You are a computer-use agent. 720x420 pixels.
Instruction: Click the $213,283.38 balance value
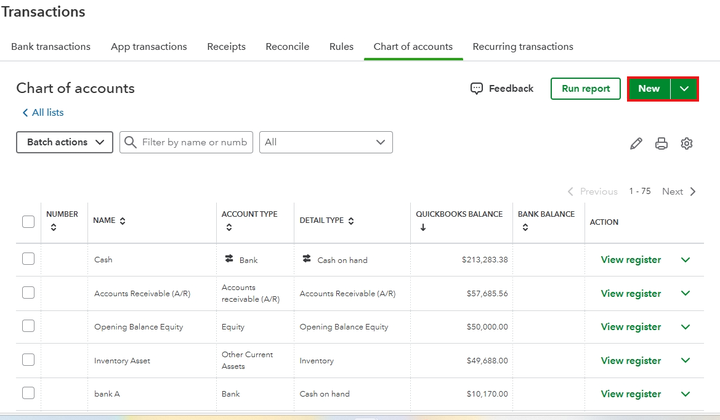[x=485, y=260]
